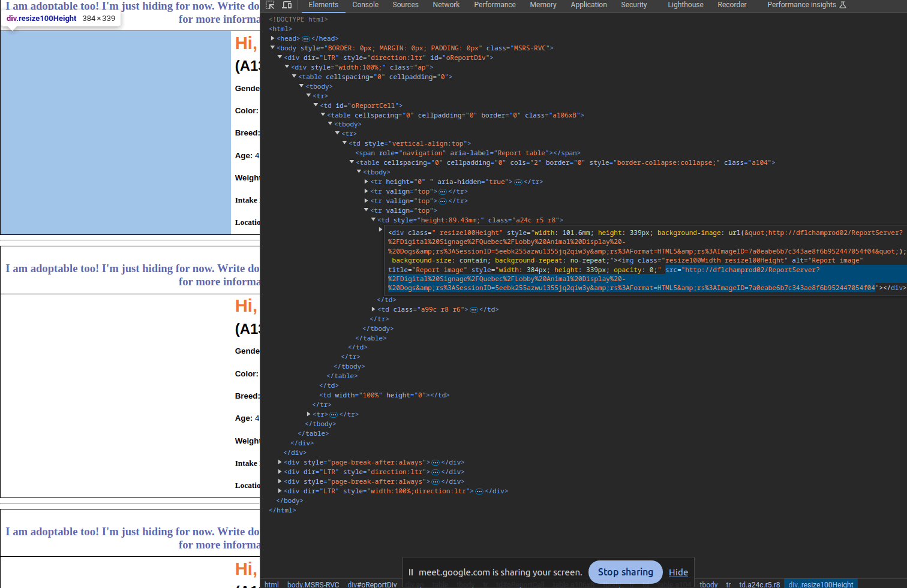907x588 pixels.
Task: Expand the last div with width:100%;direction:ltr
Action: coord(280,491)
